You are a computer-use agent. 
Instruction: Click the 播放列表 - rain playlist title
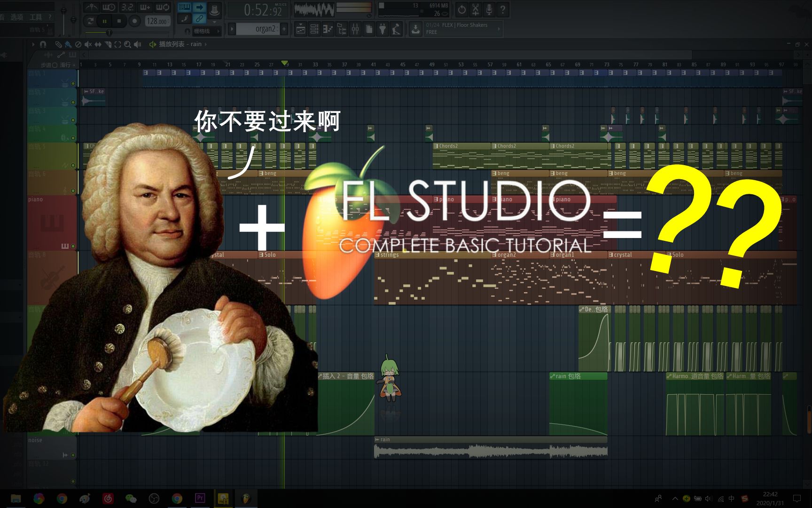coord(180,44)
